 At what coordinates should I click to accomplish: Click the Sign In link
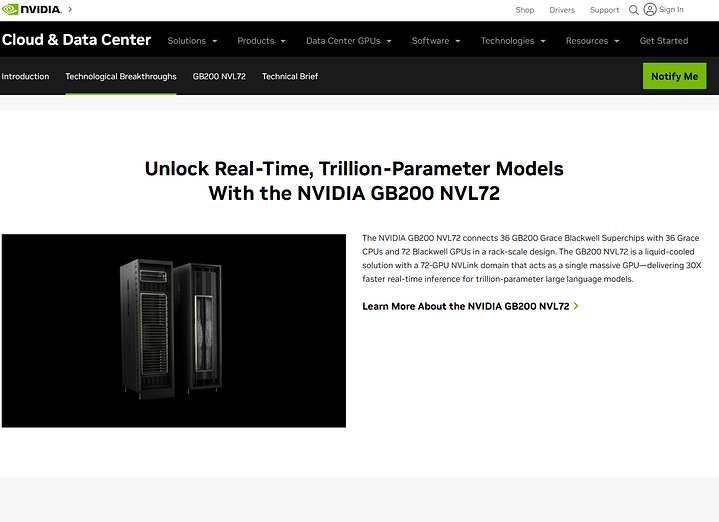pyautogui.click(x=671, y=10)
